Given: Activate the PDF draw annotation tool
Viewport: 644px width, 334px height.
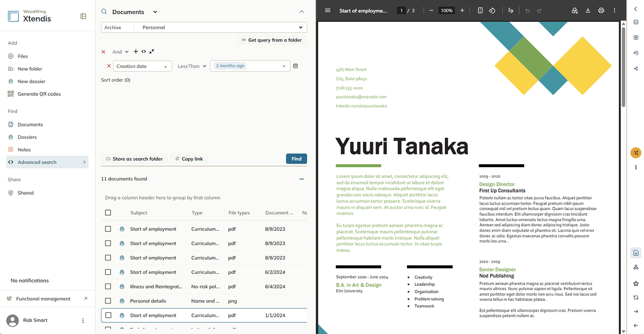Looking at the screenshot, I should pyautogui.click(x=510, y=10).
